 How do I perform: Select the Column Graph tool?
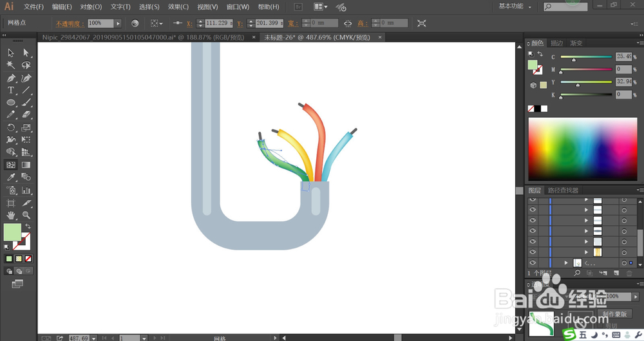26,190
